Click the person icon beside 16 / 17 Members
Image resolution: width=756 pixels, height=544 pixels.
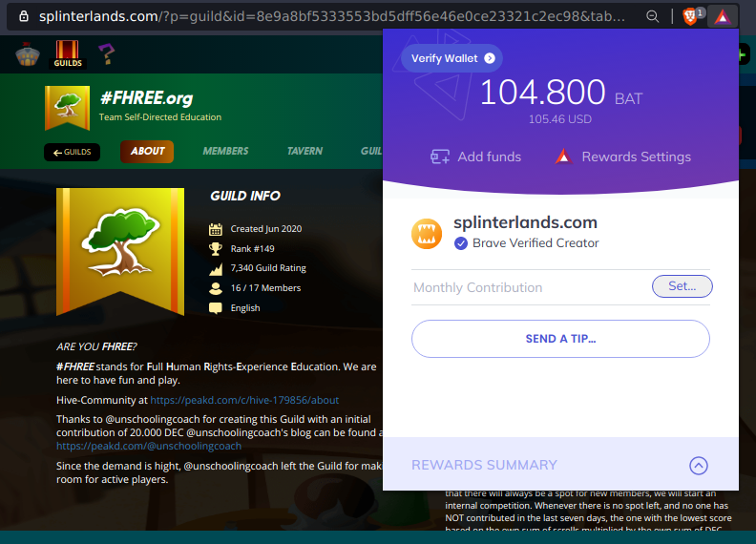click(216, 288)
